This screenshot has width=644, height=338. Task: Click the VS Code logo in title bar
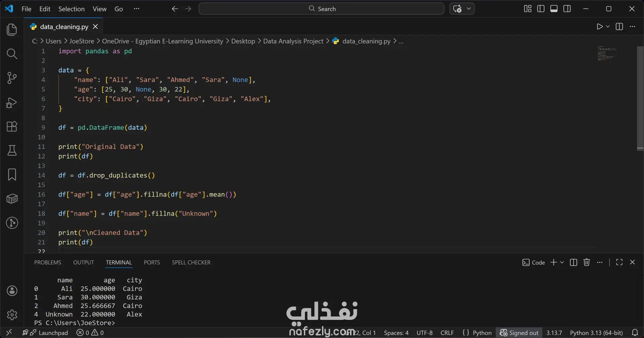pyautogui.click(x=9, y=9)
